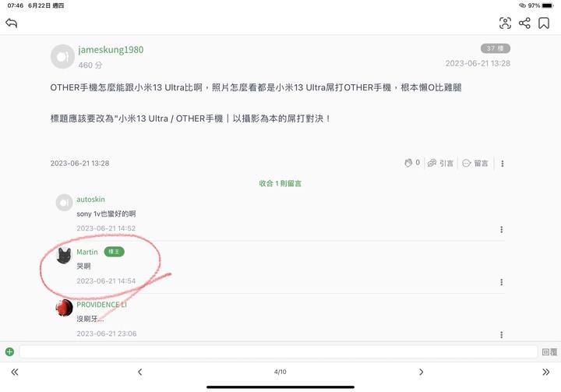This screenshot has width=561, height=392.
Task: Open autoskin's avatar
Action: 65,203
